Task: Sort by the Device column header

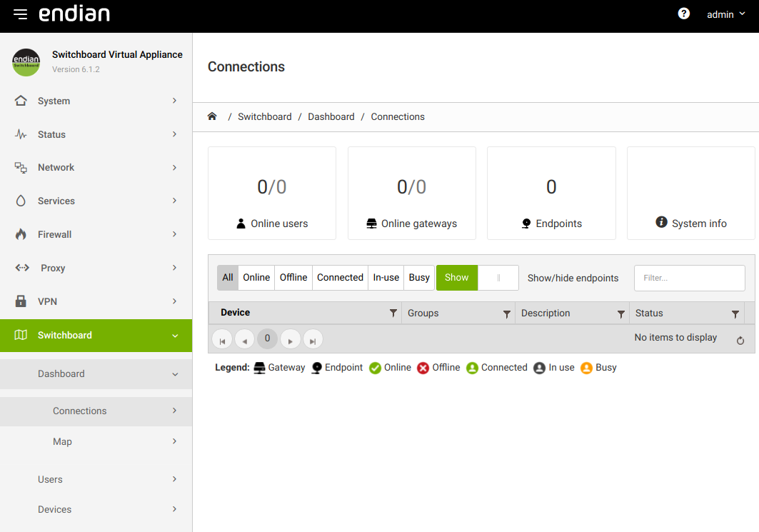Action: click(x=235, y=313)
